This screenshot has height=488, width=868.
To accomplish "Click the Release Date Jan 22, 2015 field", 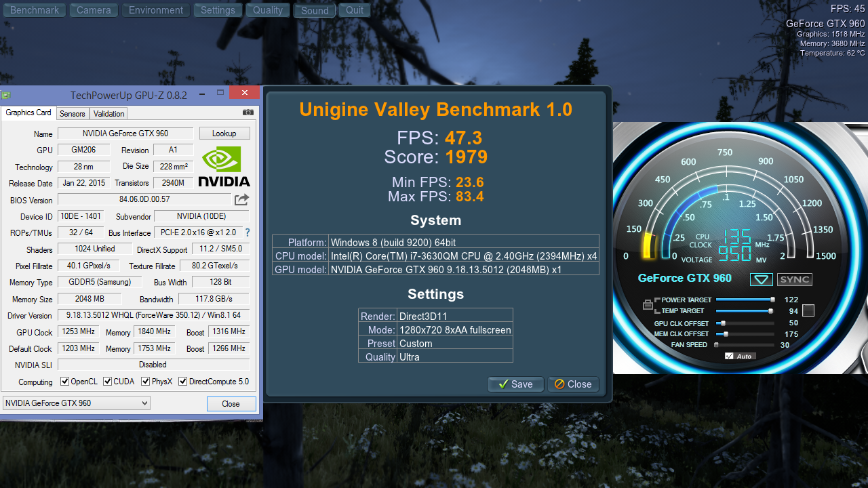I will point(83,183).
